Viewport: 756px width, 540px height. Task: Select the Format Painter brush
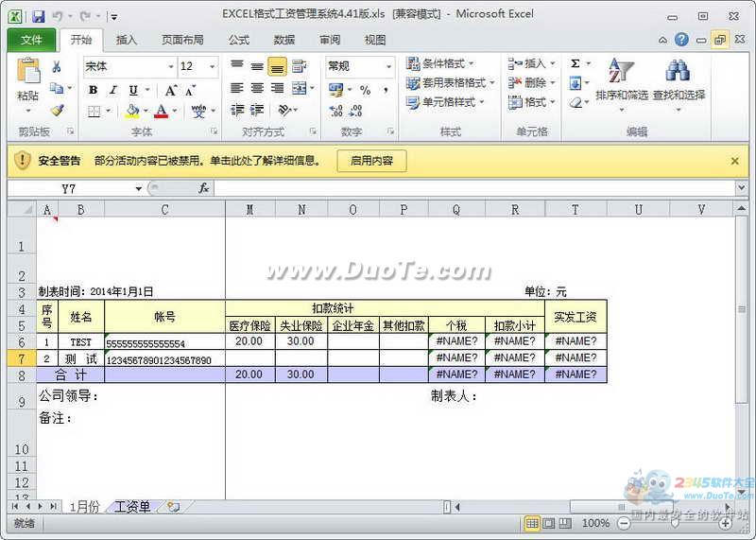point(57,111)
